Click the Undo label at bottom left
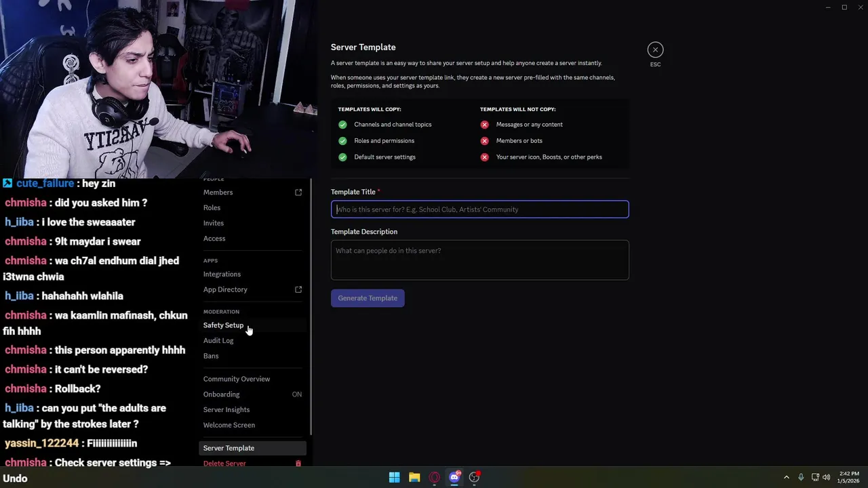868x488 pixels. pyautogui.click(x=15, y=479)
